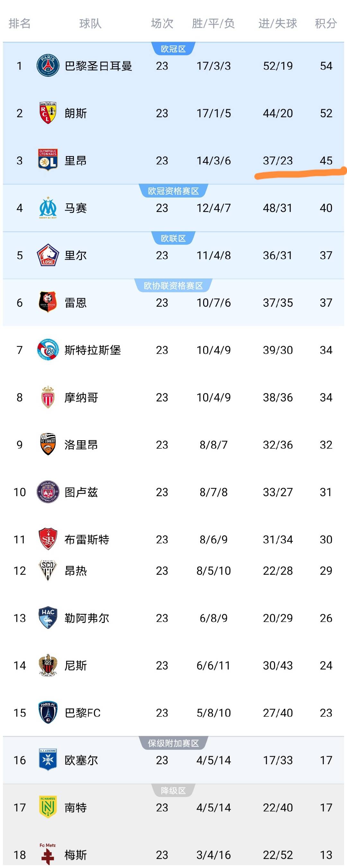Tap the 降级区 relegation zone label
The width and height of the screenshot is (347, 868).
[173, 791]
